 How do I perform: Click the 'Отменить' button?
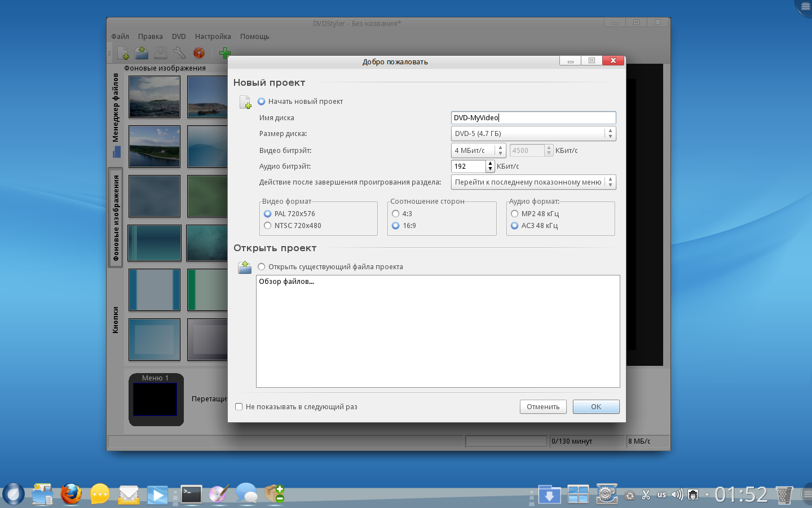[542, 407]
